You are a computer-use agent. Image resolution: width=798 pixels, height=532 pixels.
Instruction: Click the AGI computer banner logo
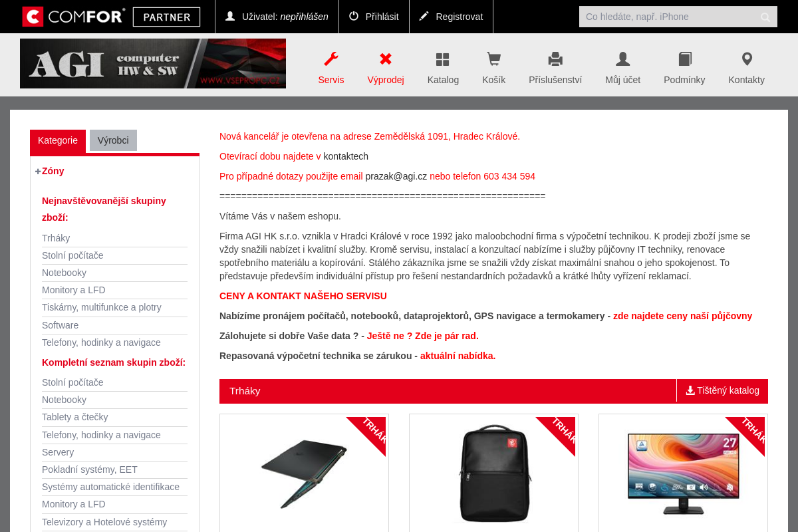coord(153,63)
